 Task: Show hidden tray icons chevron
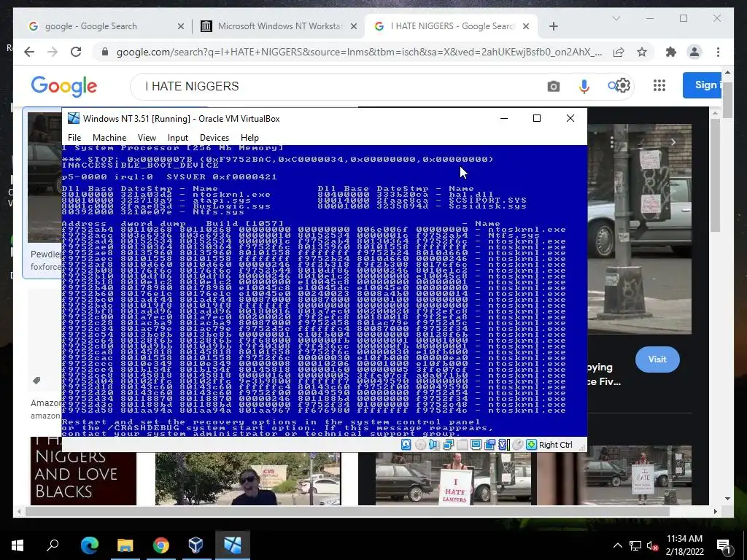617,545
